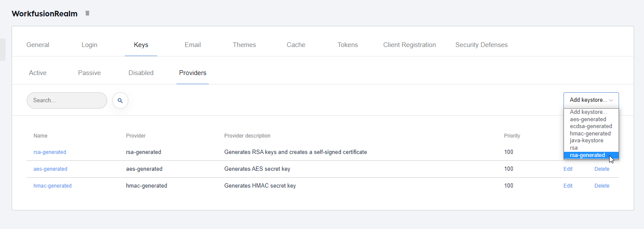Choose aes-generated from the keystore list

[591, 119]
